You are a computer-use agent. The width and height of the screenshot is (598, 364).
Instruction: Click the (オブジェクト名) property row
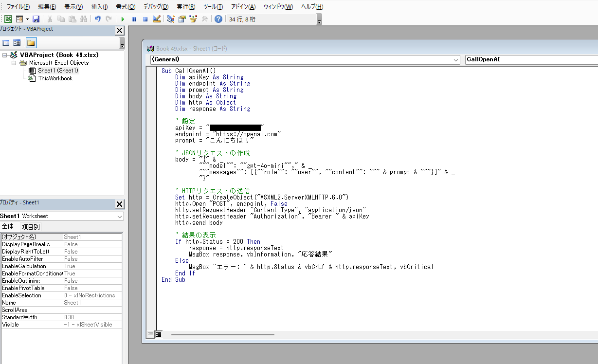[61, 237]
